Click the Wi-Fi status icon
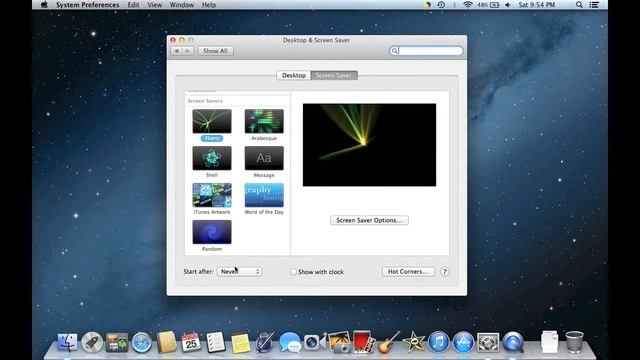 click(x=468, y=5)
